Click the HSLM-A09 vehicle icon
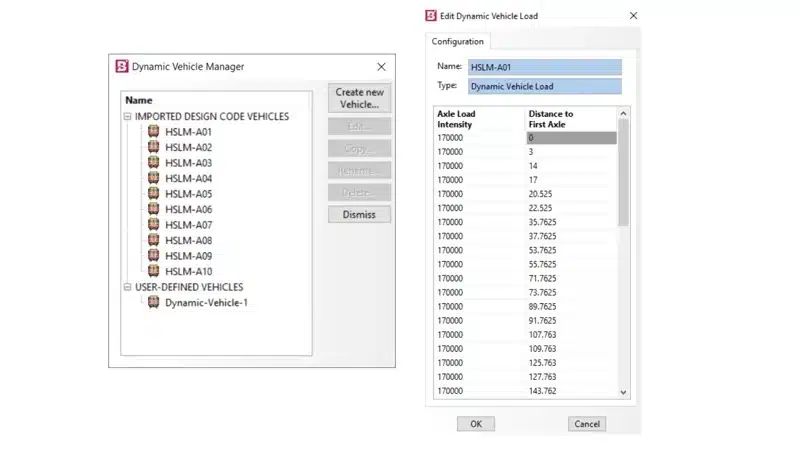This screenshot has height=450, width=800. coord(154,256)
